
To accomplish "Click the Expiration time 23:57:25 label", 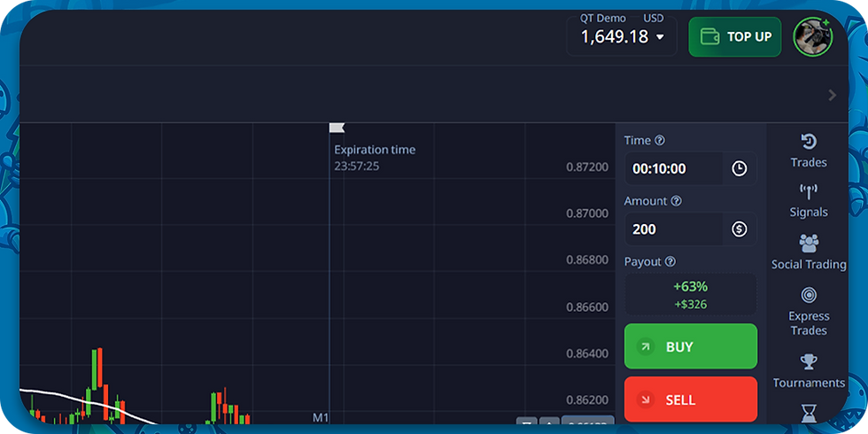I will point(375,158).
